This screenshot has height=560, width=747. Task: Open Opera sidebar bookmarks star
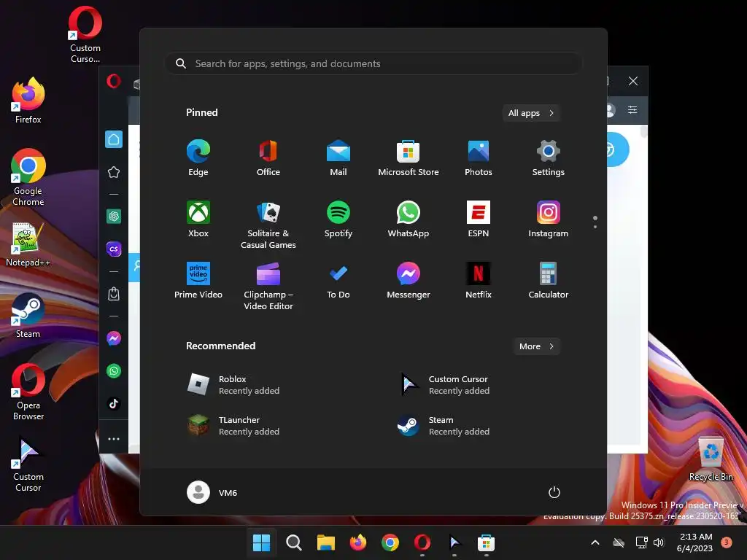pos(114,172)
